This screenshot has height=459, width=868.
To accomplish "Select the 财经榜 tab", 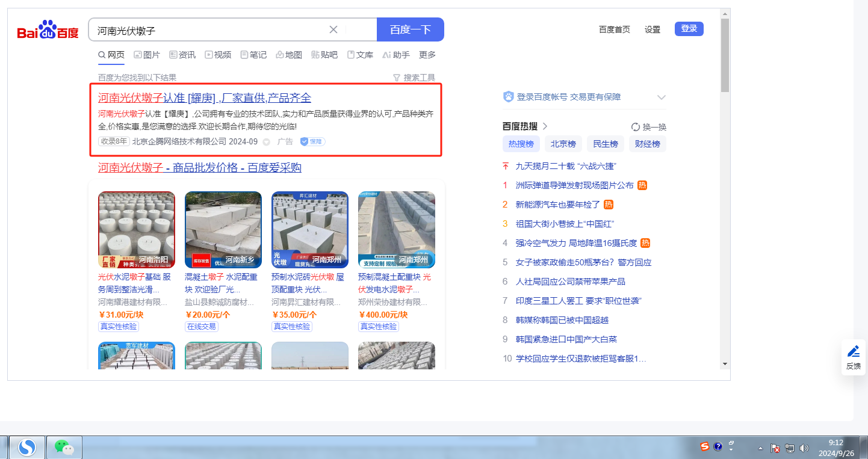I will point(648,144).
